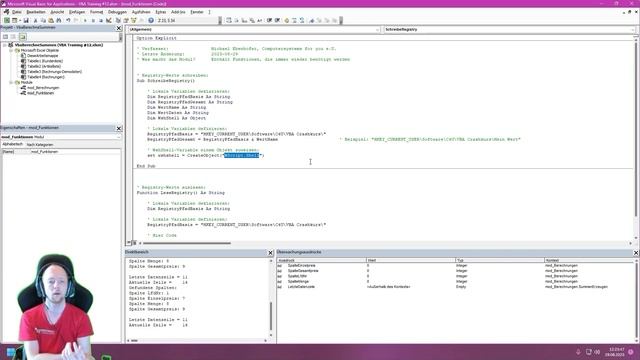Image resolution: width=640 pixels, height=360 pixels.
Task: Close the Project Explorer panel
Action: (119, 28)
